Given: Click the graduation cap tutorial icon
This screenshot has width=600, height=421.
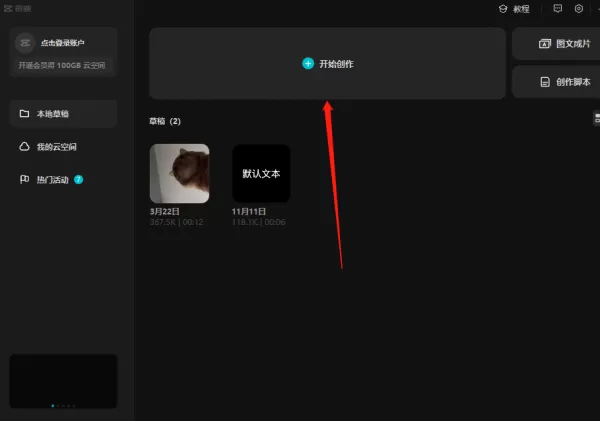Looking at the screenshot, I should click(x=503, y=9).
